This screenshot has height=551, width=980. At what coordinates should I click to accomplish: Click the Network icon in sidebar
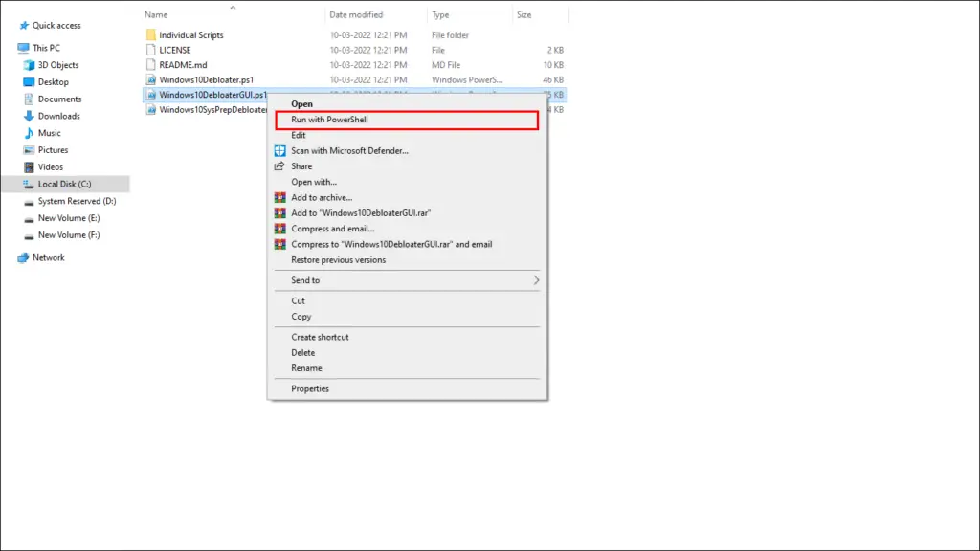click(23, 258)
